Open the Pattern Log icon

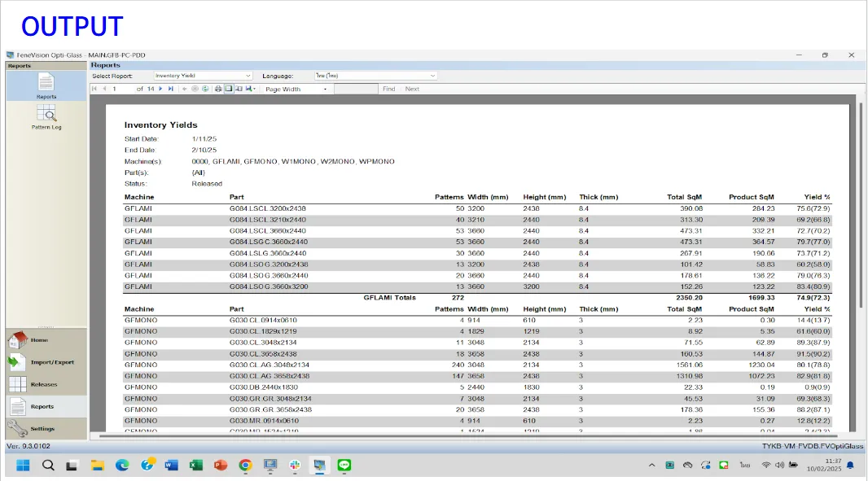click(46, 116)
